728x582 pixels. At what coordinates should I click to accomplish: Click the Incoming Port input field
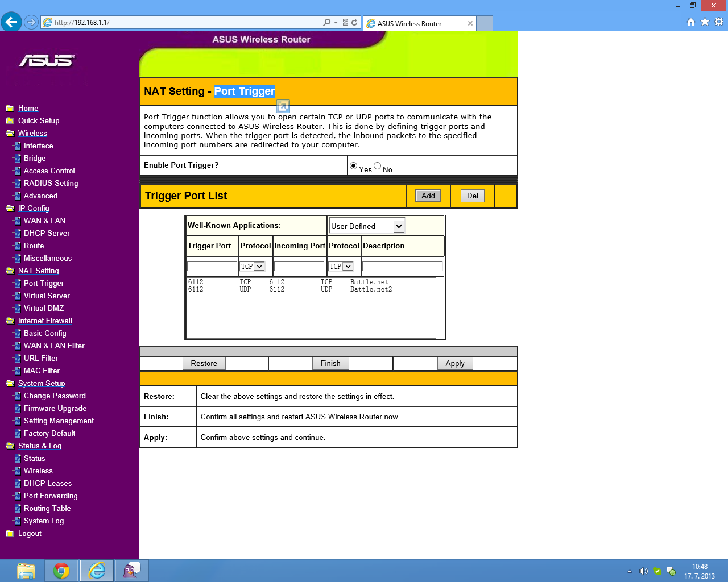[299, 266]
